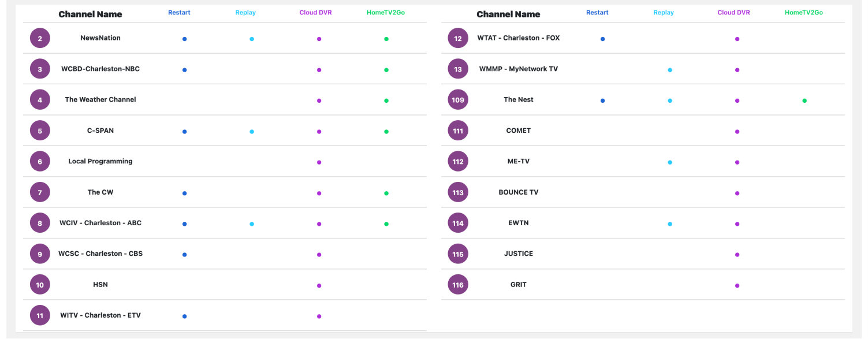Choose The CW channel name

click(x=100, y=192)
